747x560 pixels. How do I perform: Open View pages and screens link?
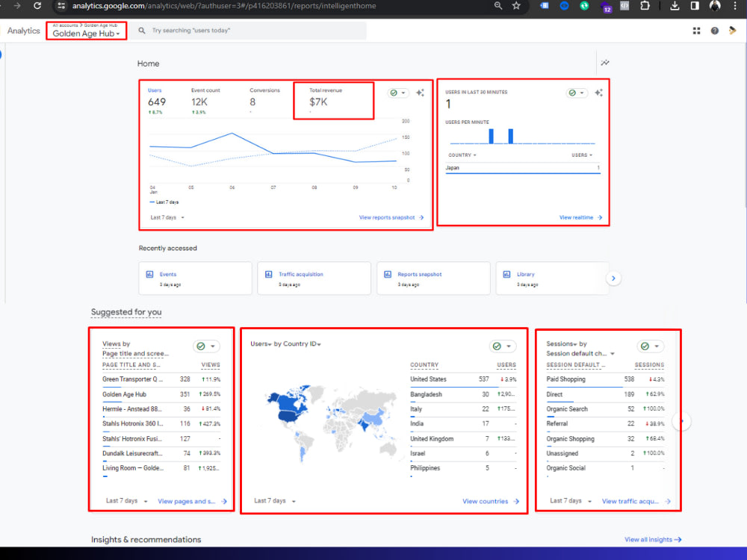(x=193, y=502)
